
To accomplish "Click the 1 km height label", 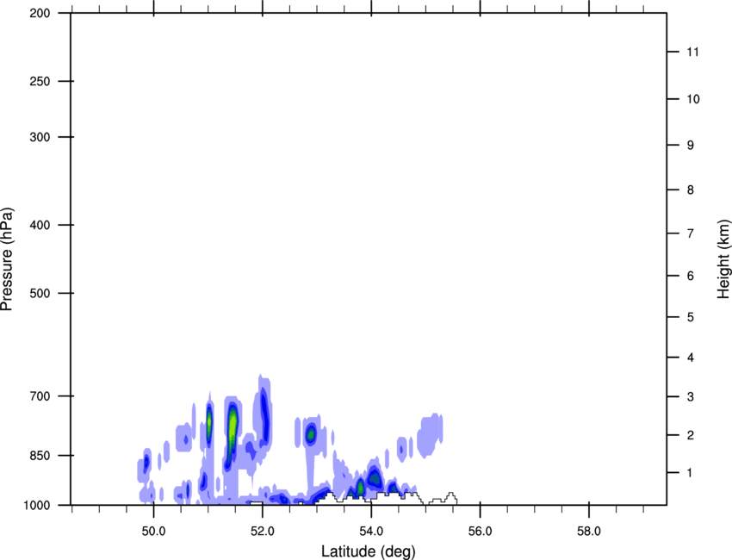I will click(x=691, y=473).
